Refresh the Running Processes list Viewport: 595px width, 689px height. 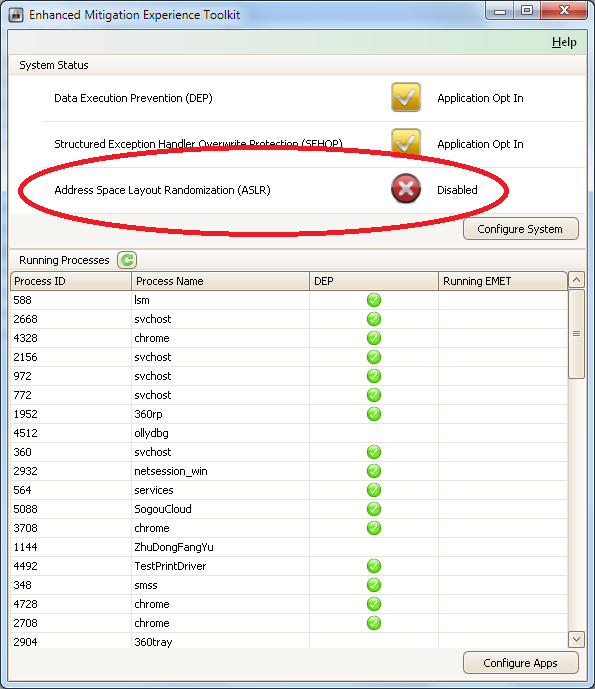pos(127,260)
